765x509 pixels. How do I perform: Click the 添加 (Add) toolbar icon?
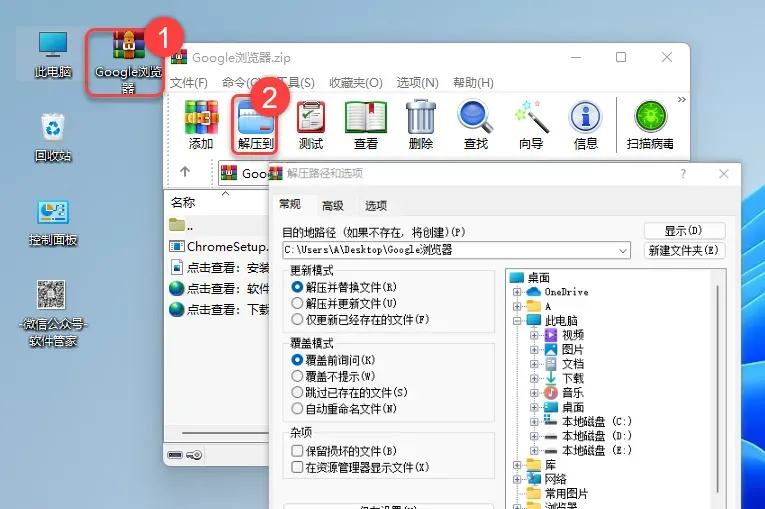pyautogui.click(x=201, y=124)
